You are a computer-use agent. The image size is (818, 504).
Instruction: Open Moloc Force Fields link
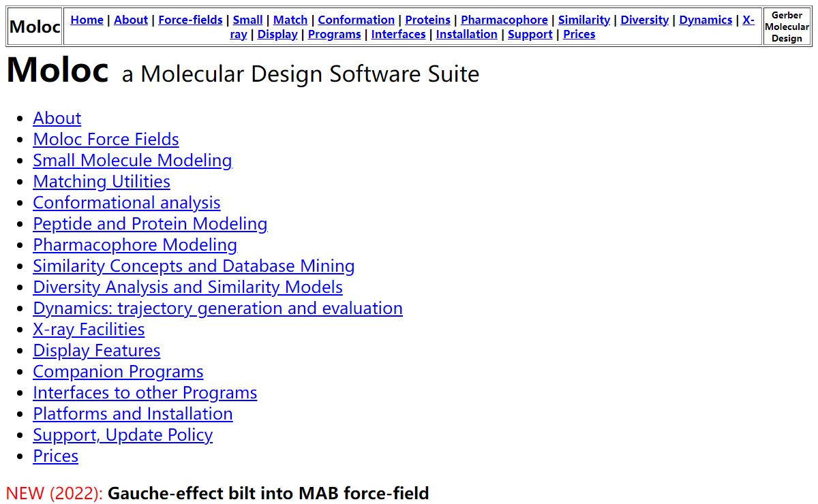point(106,140)
